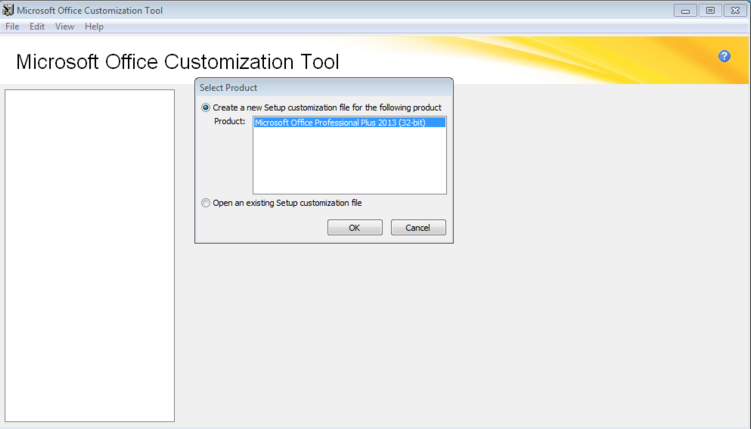751x429 pixels.
Task: Confirm selection with the OK button
Action: [355, 227]
